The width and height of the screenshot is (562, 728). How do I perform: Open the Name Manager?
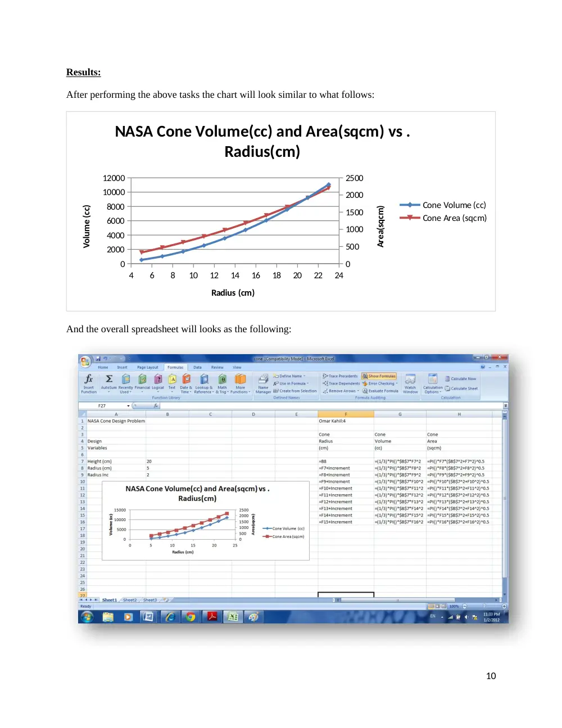coord(263,383)
